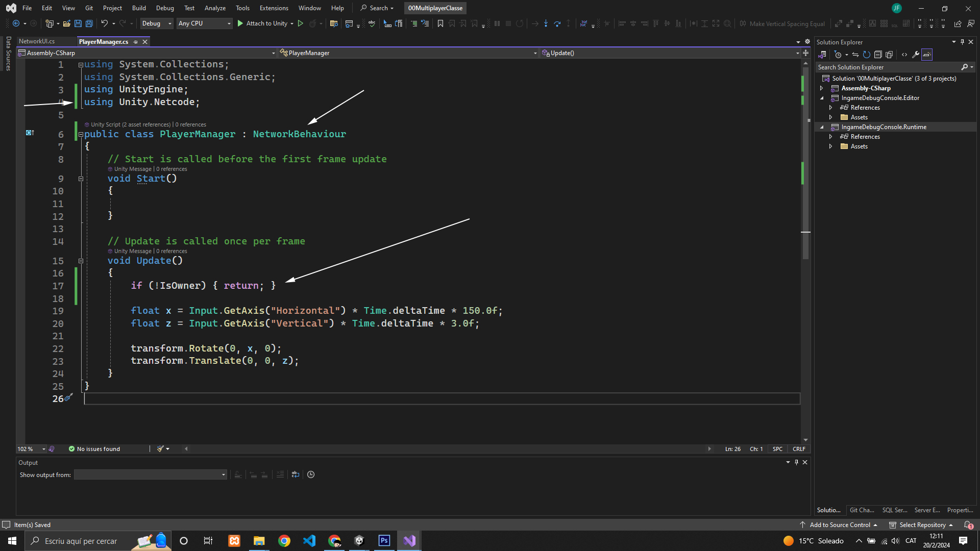Click Add to Source Control in the status bar
Viewport: 980px width, 551px height.
coord(840,525)
